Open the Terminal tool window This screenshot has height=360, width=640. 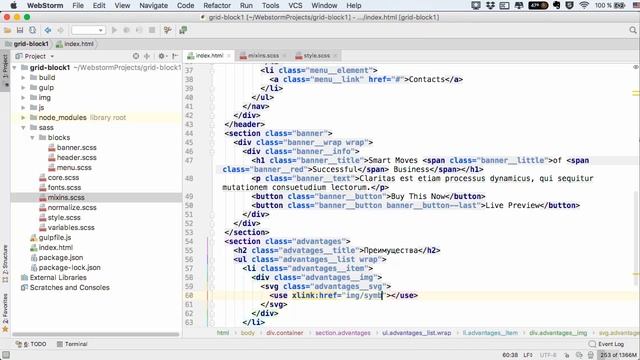pyautogui.click(x=72, y=344)
